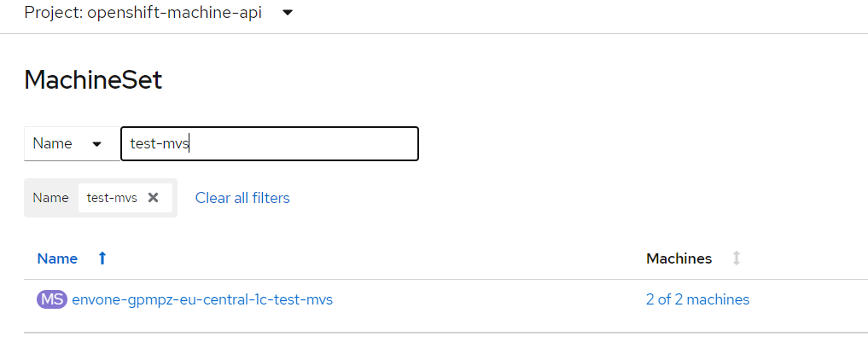Click the grey sort arrows beside Machines
Viewport: 868px width, 348px height.
click(x=737, y=258)
